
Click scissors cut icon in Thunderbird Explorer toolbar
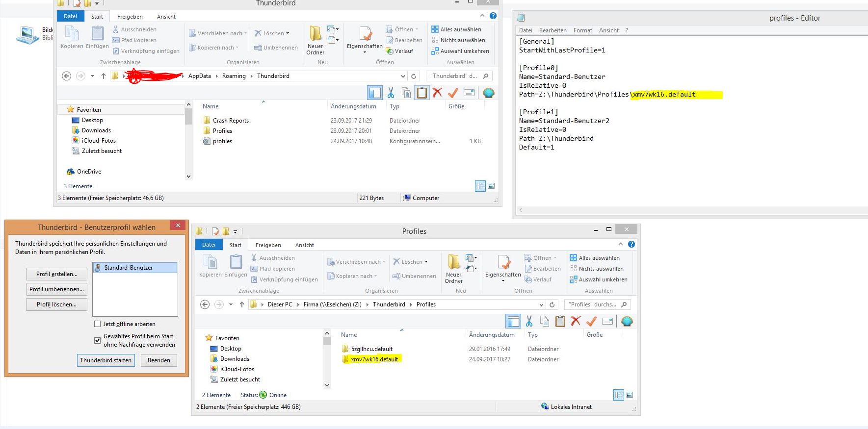click(x=391, y=93)
